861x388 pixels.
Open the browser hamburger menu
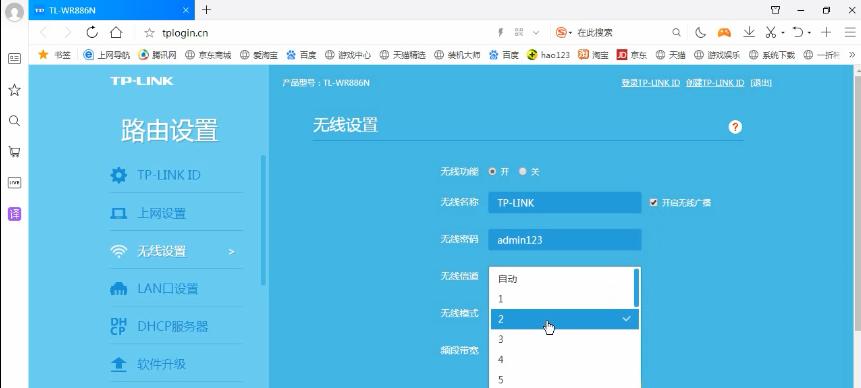(x=850, y=33)
